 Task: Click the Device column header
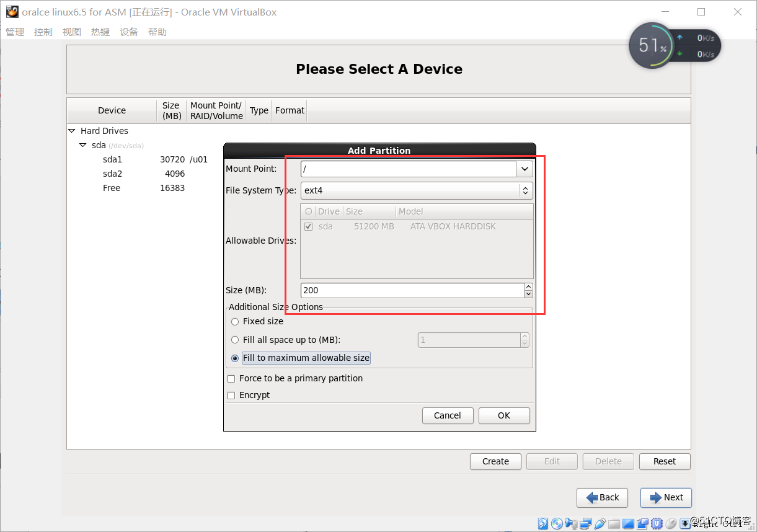[x=112, y=110]
